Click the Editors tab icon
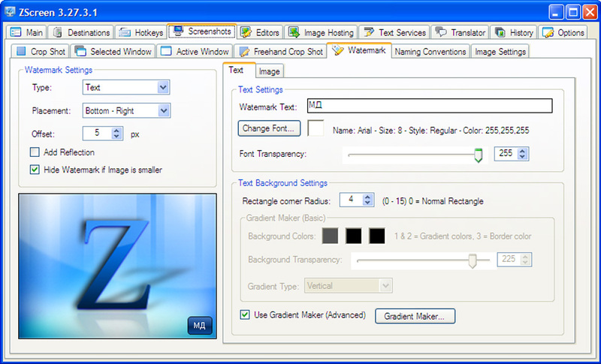The width and height of the screenshot is (601, 364). (x=246, y=32)
